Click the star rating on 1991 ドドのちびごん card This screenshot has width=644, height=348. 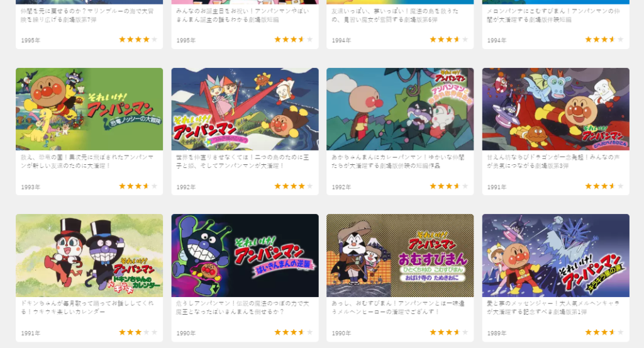pyautogui.click(x=604, y=186)
